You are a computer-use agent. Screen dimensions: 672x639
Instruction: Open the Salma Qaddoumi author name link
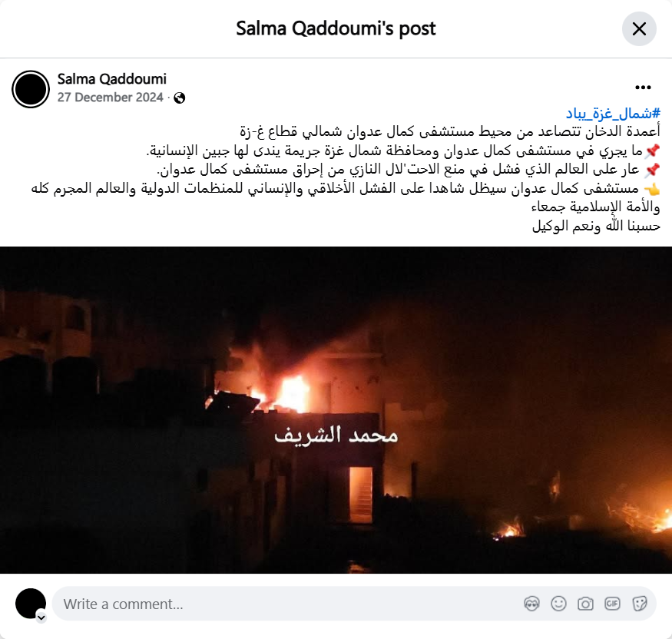(x=112, y=79)
